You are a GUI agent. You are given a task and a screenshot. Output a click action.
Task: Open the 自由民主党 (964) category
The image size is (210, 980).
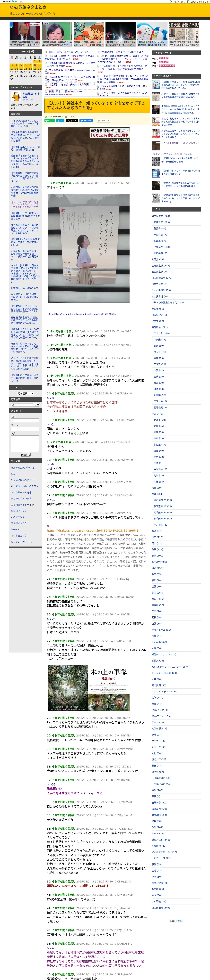coord(161,216)
